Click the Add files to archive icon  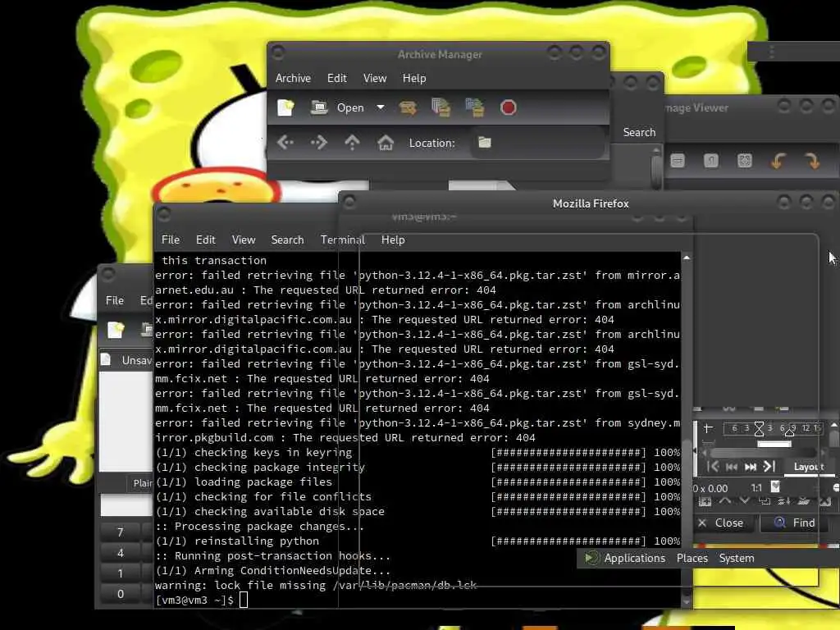(x=441, y=107)
